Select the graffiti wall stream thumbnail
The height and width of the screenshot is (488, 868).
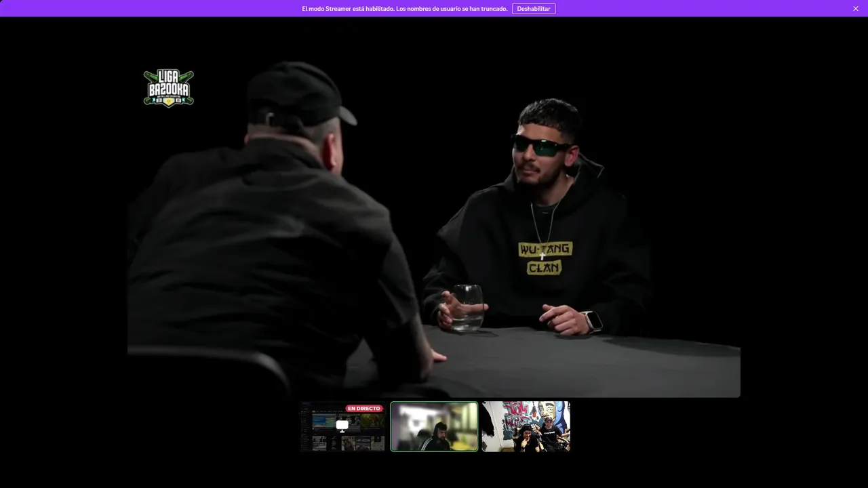point(526,426)
